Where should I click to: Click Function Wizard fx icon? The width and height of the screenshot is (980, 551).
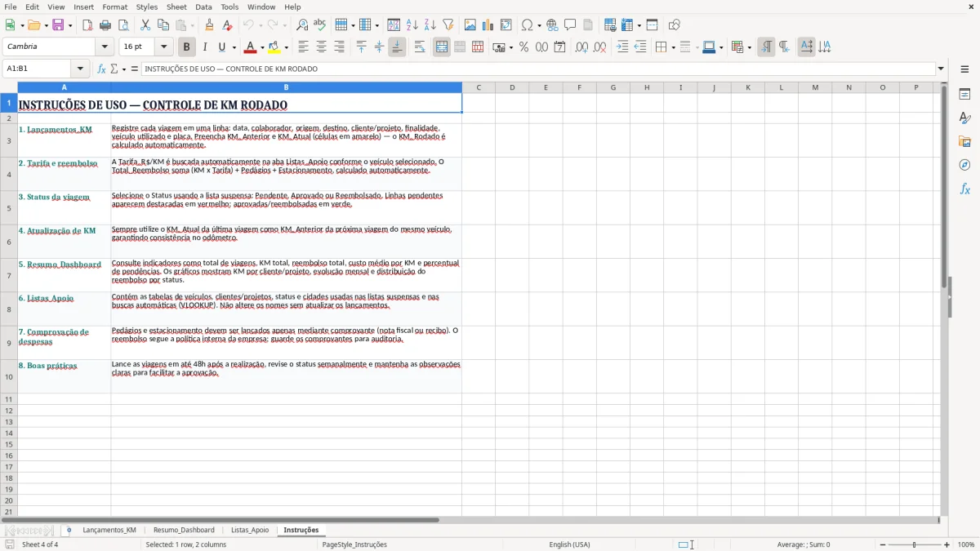click(102, 69)
